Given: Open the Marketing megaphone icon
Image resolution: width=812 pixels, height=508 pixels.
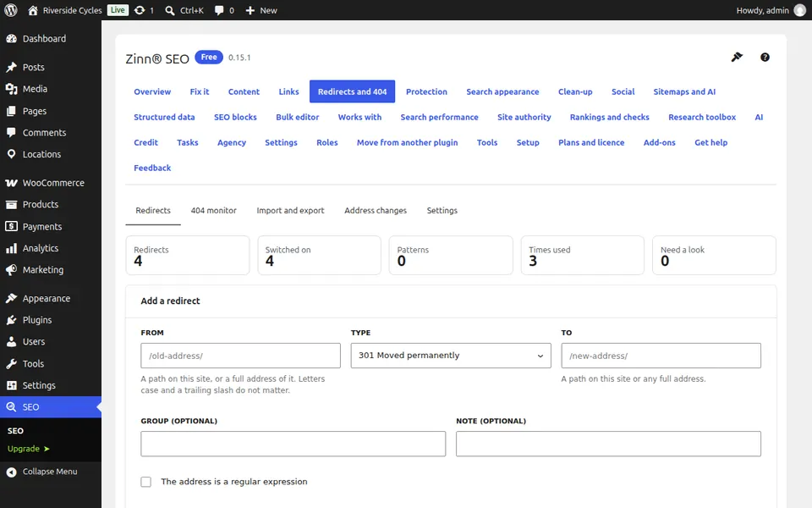Looking at the screenshot, I should pyautogui.click(x=11, y=269).
